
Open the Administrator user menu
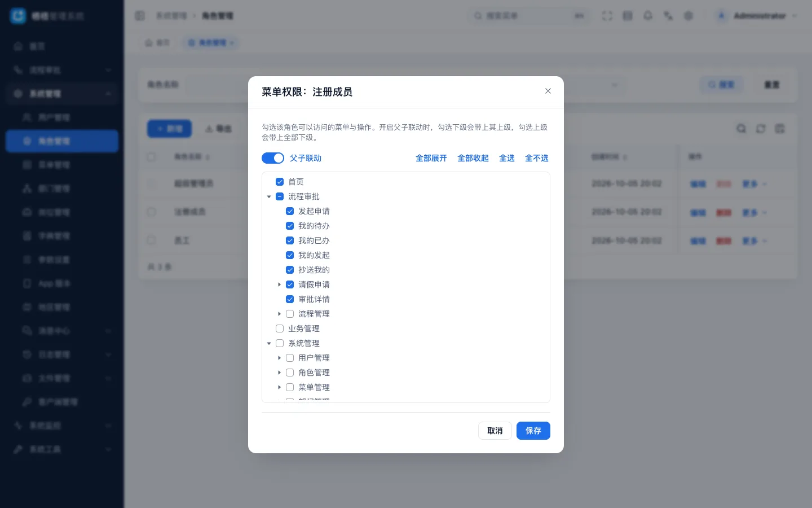(757, 16)
